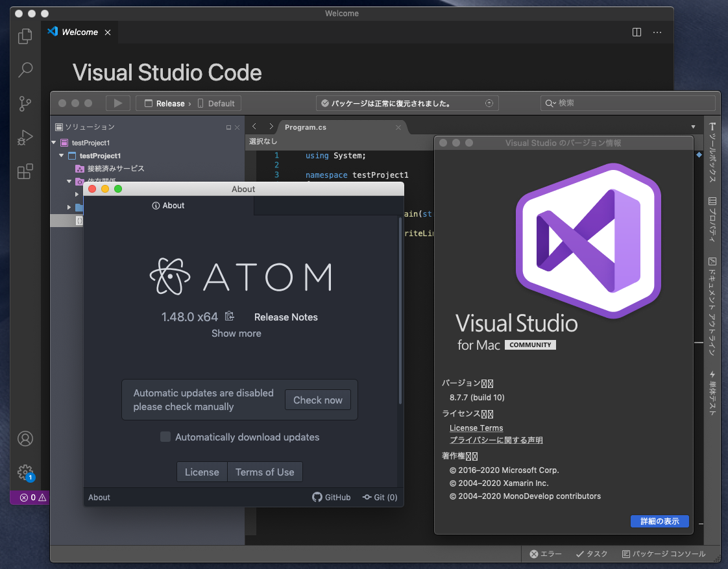Close the Program.cs tab
The height and width of the screenshot is (569, 728).
[x=398, y=127]
